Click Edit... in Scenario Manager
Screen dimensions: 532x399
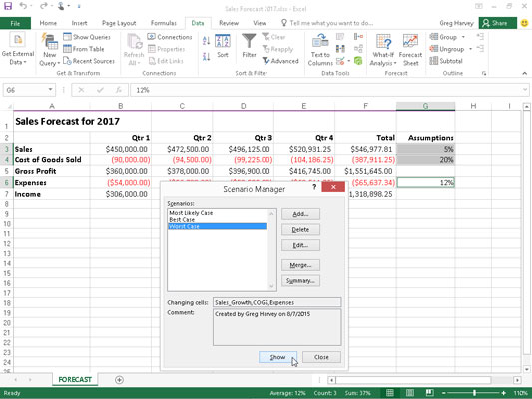click(x=300, y=245)
